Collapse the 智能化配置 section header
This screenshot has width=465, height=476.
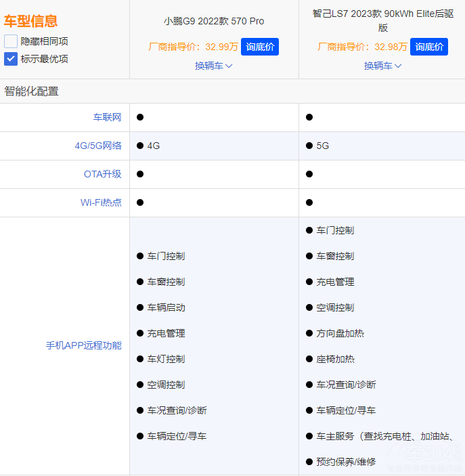pyautogui.click(x=32, y=91)
